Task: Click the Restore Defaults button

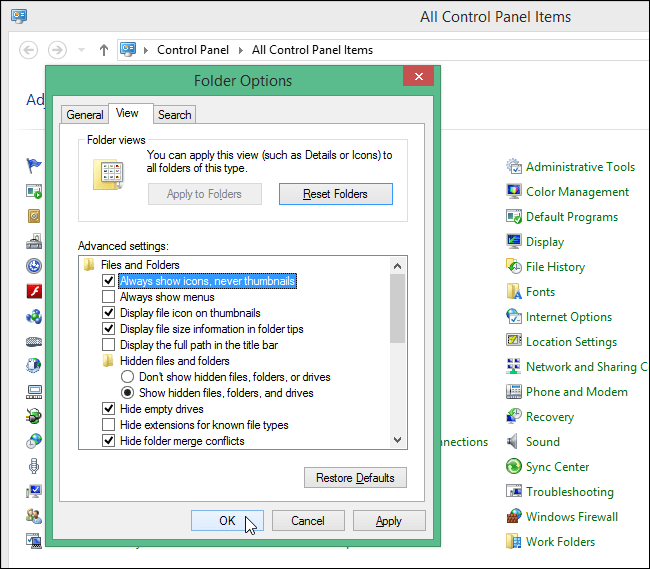Action: (355, 478)
